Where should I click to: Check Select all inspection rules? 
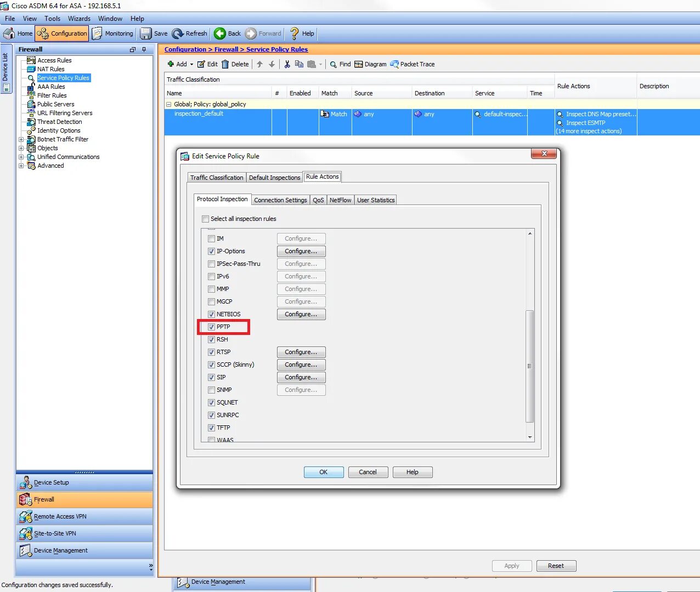tap(206, 219)
